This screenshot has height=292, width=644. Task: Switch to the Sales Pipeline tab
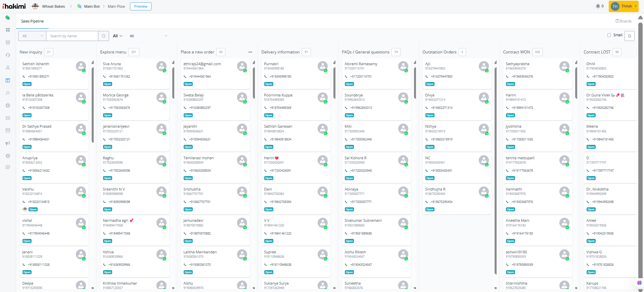coord(32,21)
